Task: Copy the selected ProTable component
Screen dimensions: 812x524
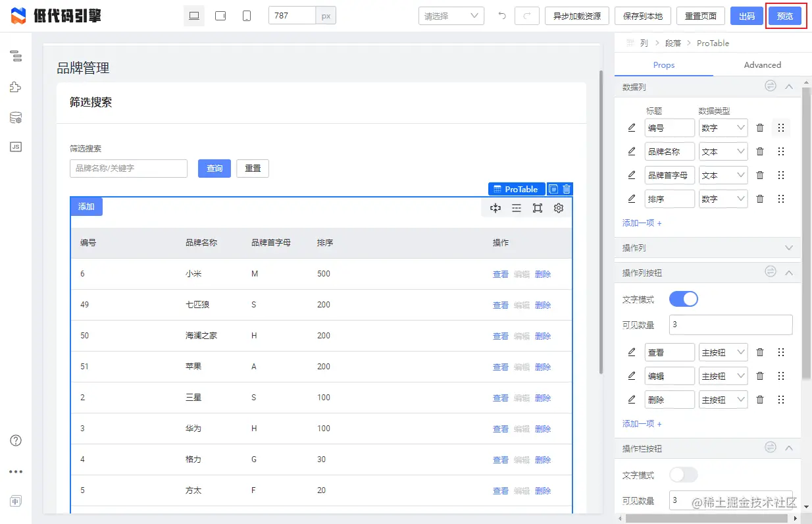Action: (553, 189)
